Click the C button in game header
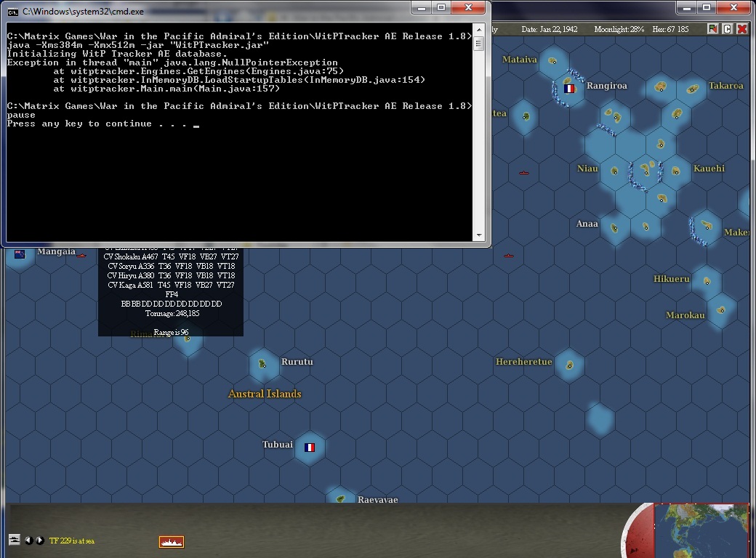The height and width of the screenshot is (558, 756). [x=728, y=29]
